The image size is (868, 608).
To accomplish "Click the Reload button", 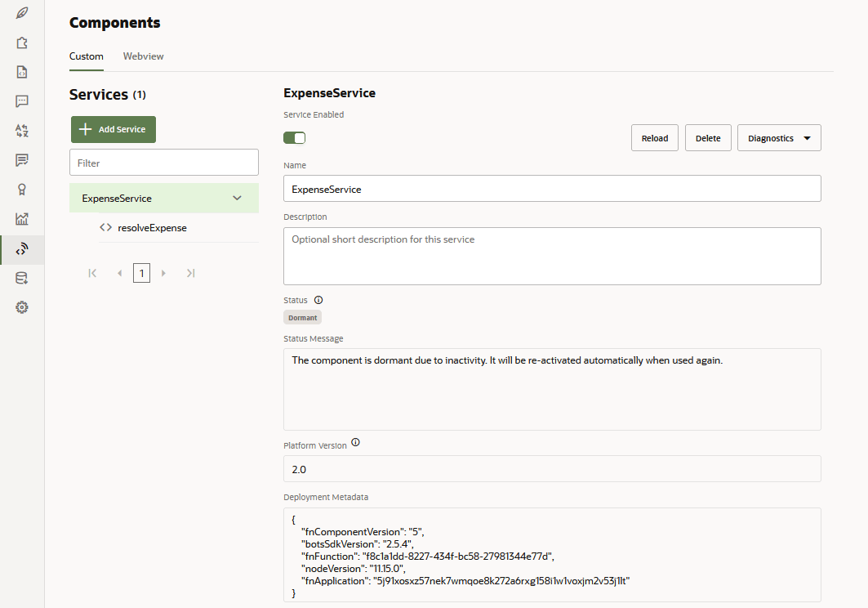I will coord(654,137).
